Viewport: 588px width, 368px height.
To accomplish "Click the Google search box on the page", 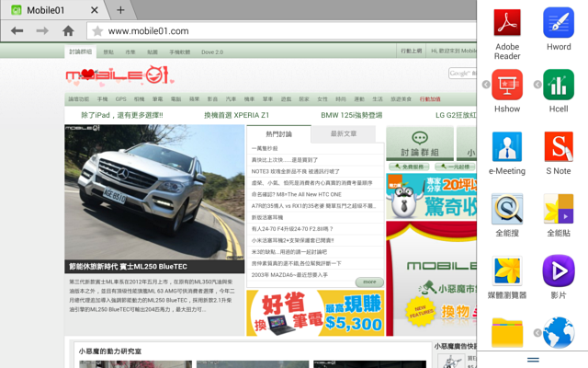I will pyautogui.click(x=462, y=74).
